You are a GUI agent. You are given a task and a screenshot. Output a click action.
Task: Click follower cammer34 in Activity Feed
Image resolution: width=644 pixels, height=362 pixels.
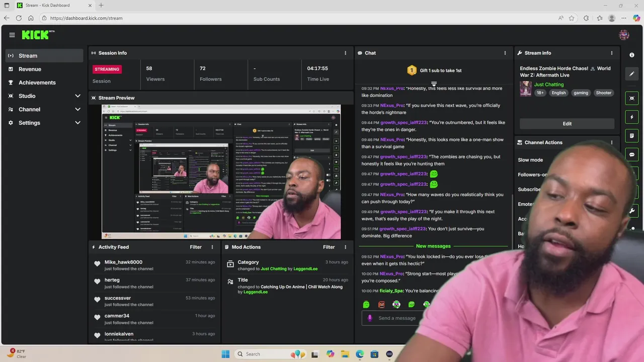[117, 316]
